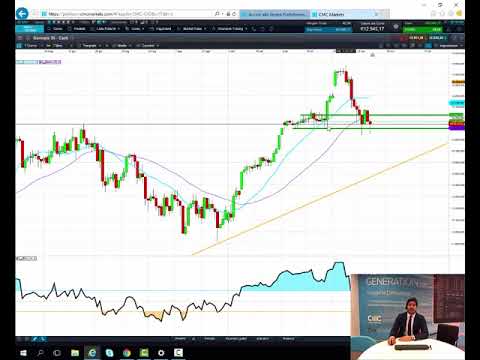Switch to the first browser tab
This screenshot has height=360, width=480.
click(x=275, y=14)
